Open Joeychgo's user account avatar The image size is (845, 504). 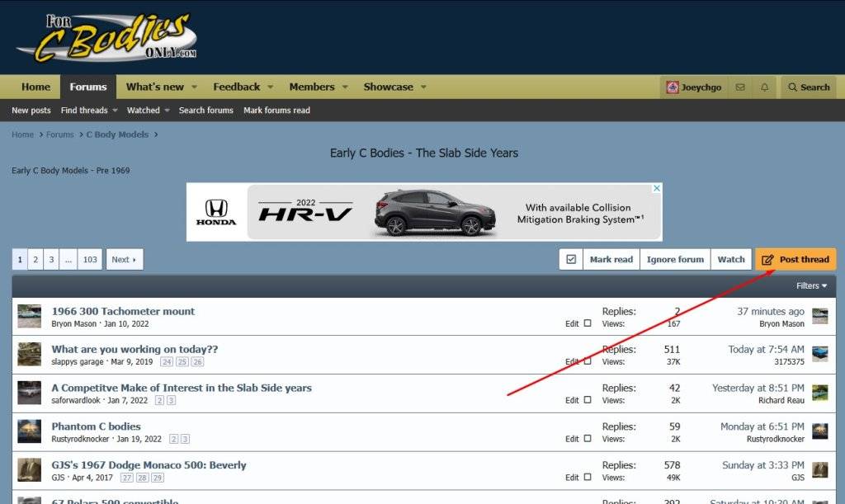[x=673, y=87]
